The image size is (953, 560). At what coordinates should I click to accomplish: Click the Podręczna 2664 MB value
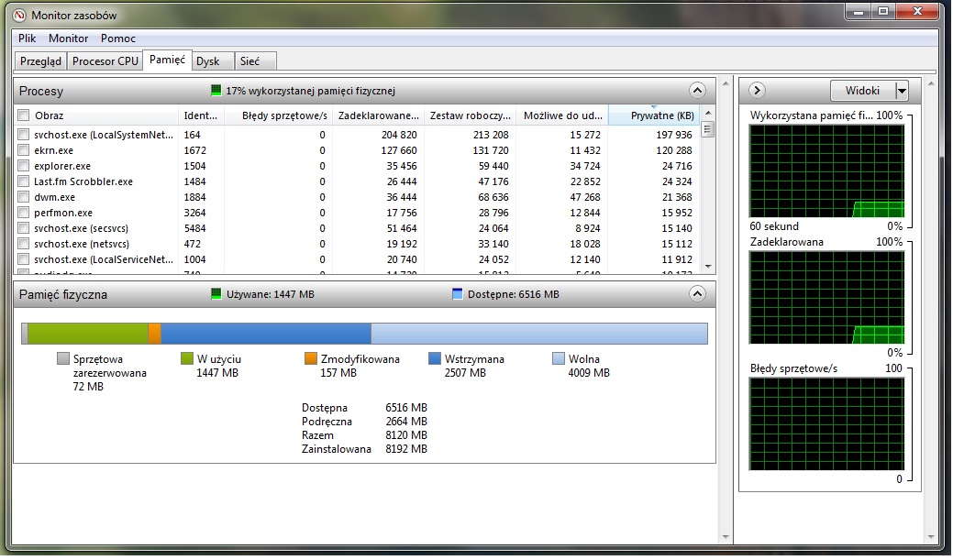pos(406,422)
